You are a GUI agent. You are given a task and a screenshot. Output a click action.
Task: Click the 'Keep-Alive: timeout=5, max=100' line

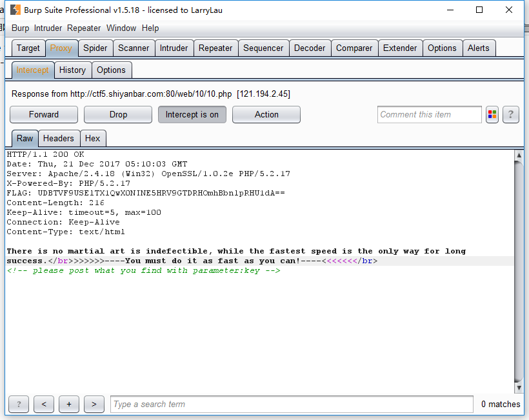84,212
